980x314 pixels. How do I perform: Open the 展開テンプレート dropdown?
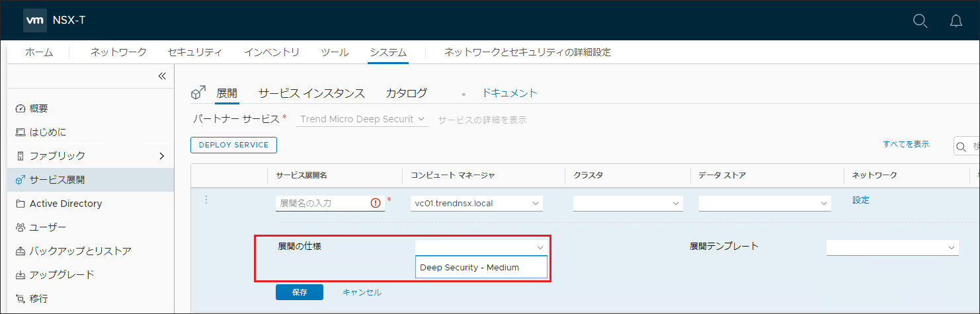click(891, 247)
